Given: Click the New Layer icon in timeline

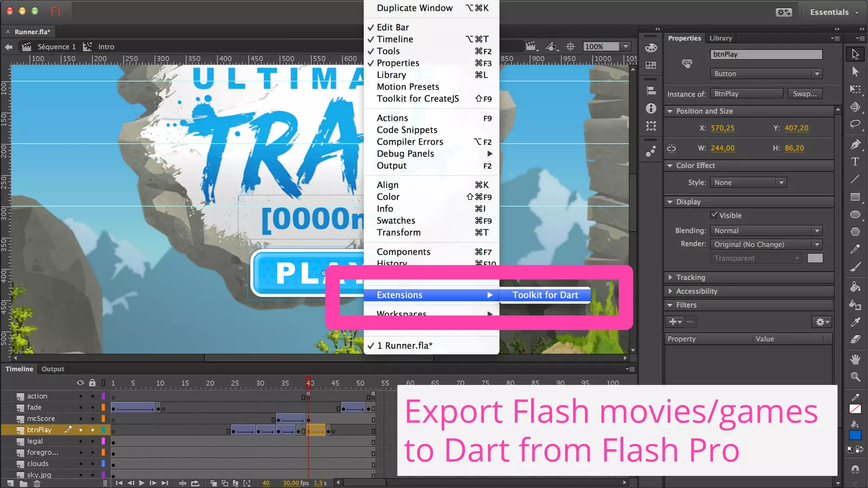Looking at the screenshot, I should tap(10, 483).
